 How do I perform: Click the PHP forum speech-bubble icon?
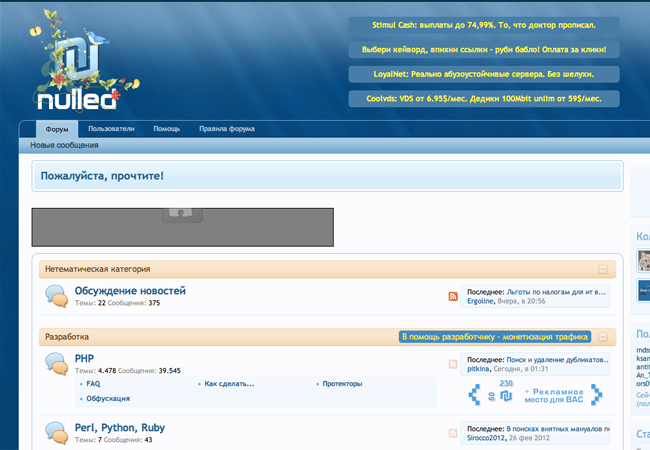pyautogui.click(x=56, y=364)
